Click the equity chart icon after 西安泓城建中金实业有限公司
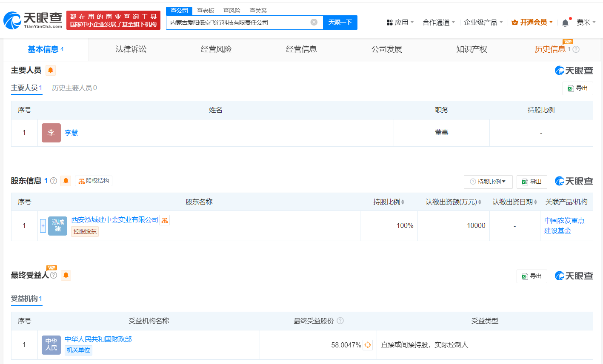This screenshot has height=364, width=603. pos(164,220)
